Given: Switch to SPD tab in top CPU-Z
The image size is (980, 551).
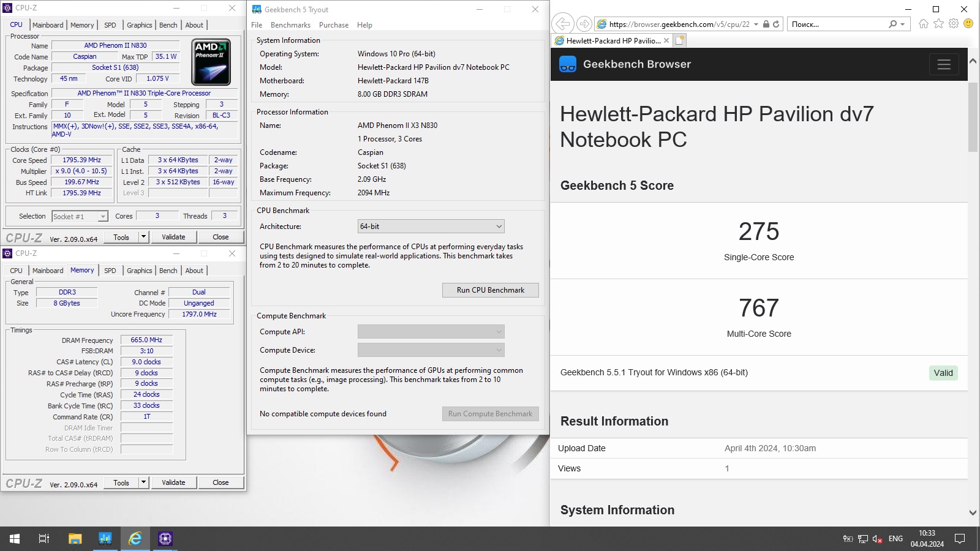Looking at the screenshot, I should click(110, 25).
